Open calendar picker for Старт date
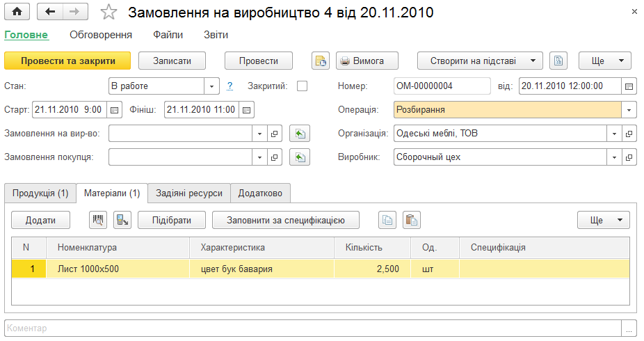This screenshot has width=644, height=341. pos(115,110)
